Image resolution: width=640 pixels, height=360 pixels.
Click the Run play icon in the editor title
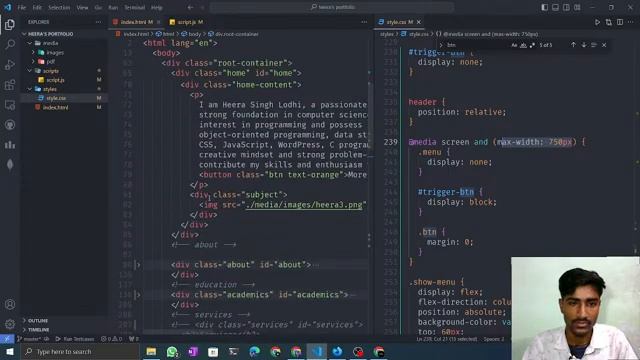[597, 22]
